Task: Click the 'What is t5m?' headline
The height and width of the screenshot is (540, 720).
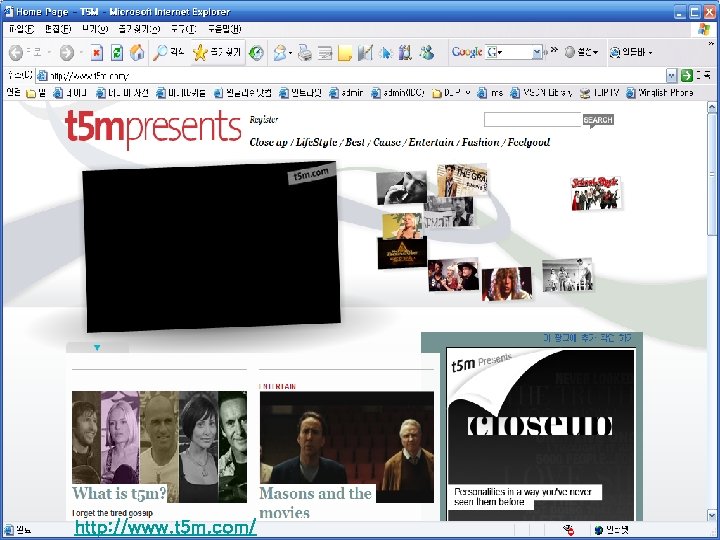Action: click(x=119, y=493)
